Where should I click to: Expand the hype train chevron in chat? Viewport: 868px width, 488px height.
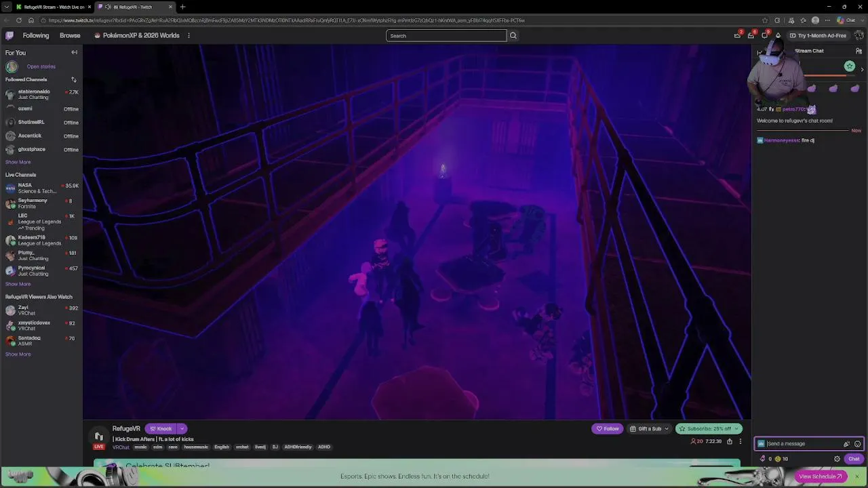point(862,69)
